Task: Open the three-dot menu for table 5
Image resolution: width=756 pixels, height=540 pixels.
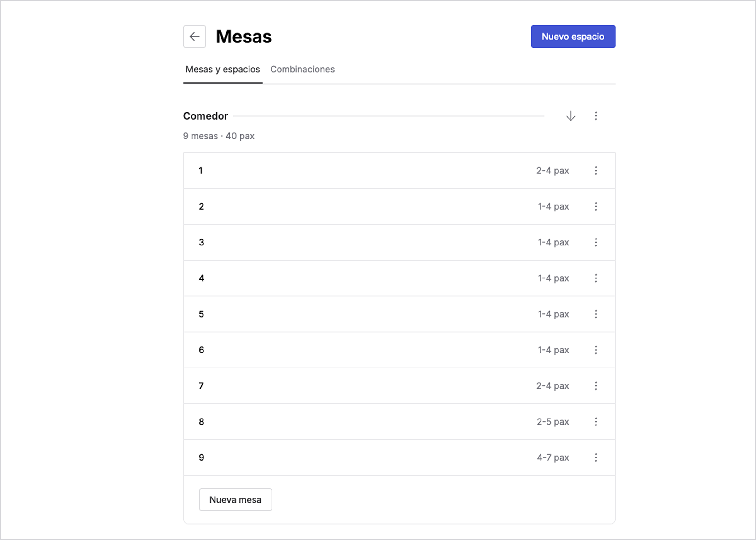Action: (596, 314)
